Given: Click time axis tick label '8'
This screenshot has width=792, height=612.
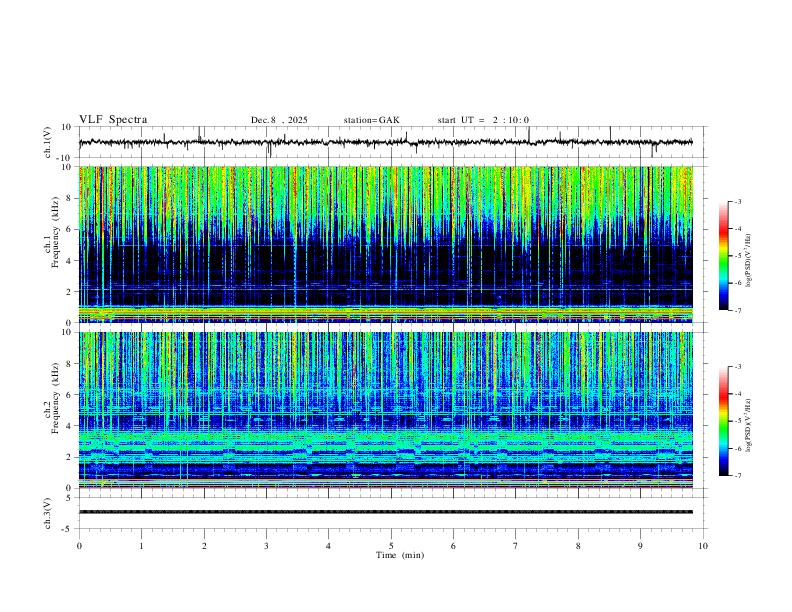Looking at the screenshot, I should tap(578, 546).
